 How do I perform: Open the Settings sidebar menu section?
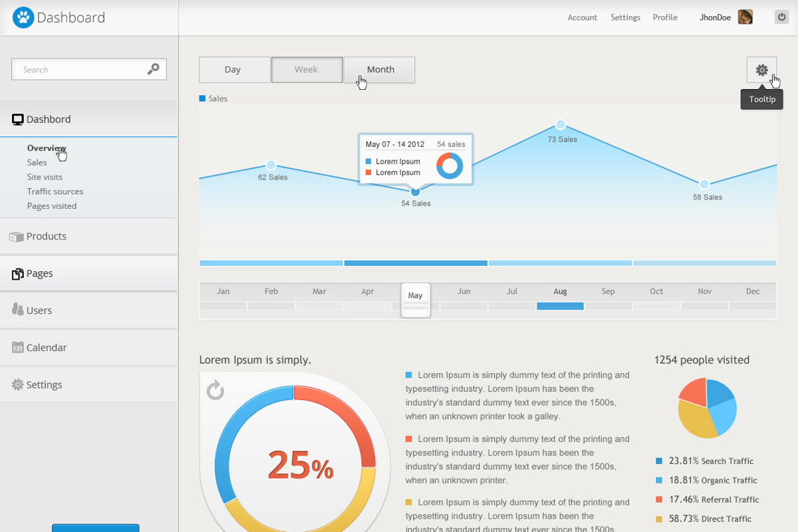pyautogui.click(x=88, y=385)
